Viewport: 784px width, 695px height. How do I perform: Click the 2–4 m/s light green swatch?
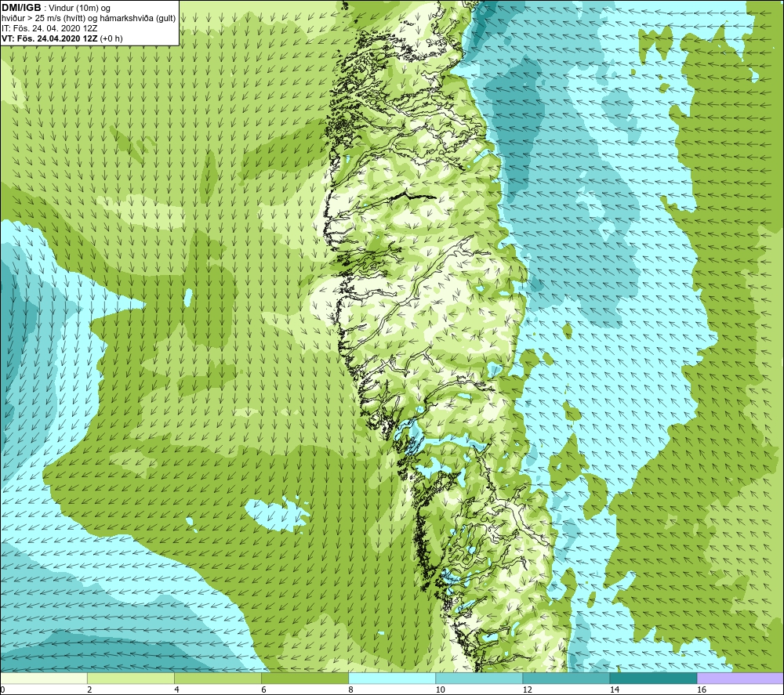click(x=130, y=678)
